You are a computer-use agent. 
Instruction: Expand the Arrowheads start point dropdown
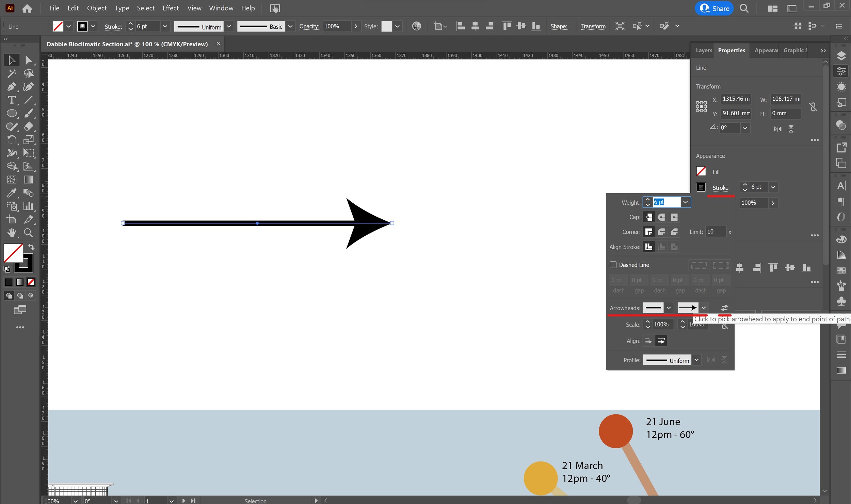tap(669, 307)
